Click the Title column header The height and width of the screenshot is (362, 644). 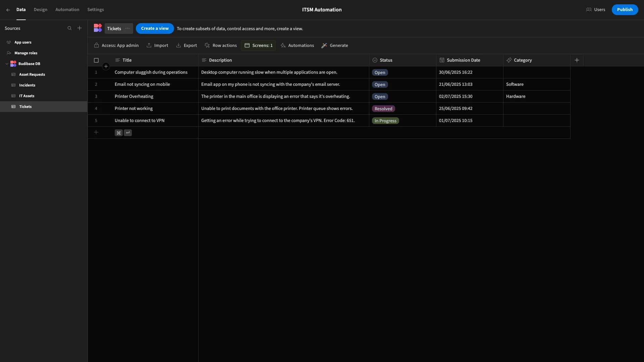click(x=155, y=60)
